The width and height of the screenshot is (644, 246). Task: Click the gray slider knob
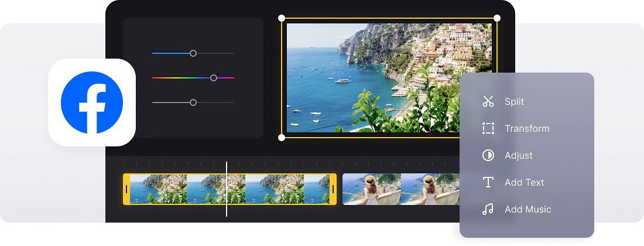[x=193, y=102]
